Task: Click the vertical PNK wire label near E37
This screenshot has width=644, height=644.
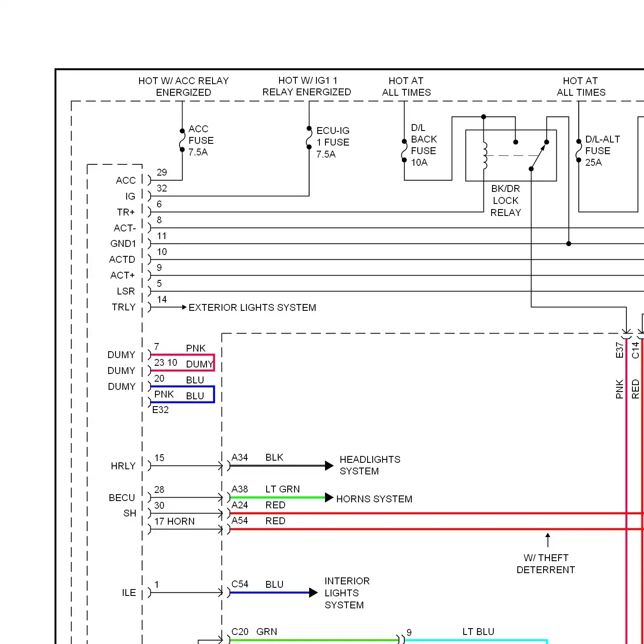Action: point(619,389)
